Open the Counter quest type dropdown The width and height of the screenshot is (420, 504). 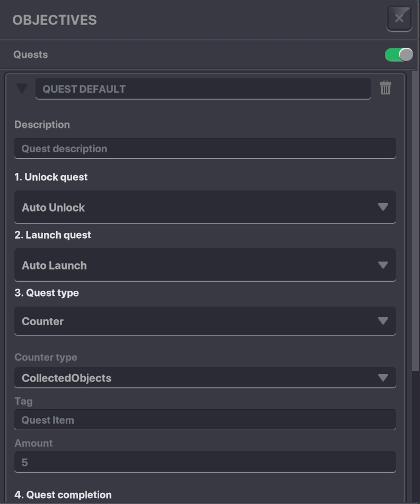coord(205,321)
